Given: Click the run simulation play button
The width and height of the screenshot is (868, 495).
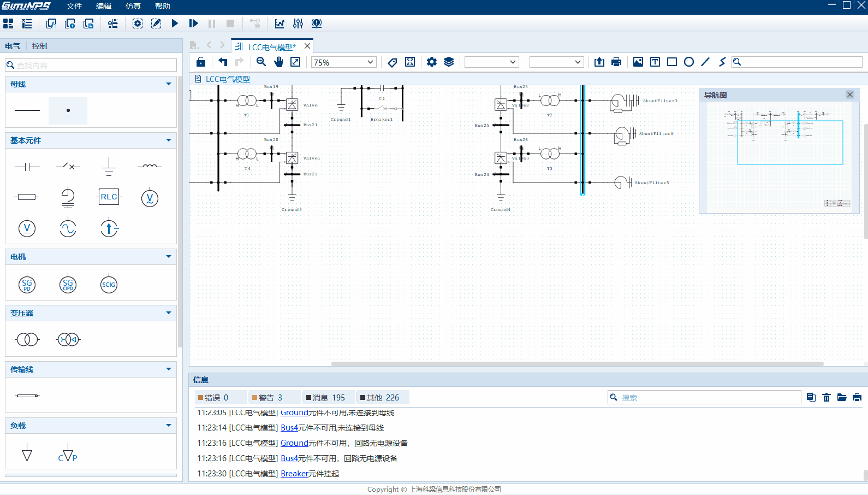Looking at the screenshot, I should (x=175, y=23).
